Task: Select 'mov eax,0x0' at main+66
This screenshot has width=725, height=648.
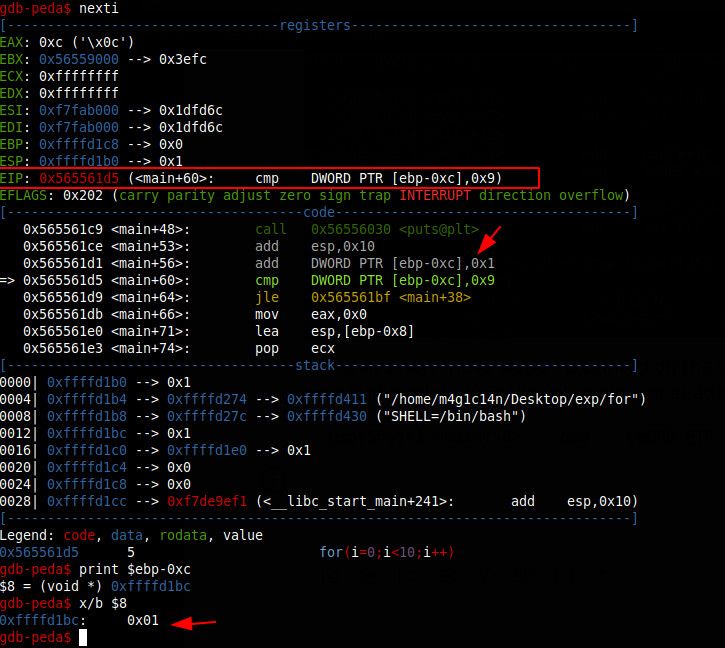Action: click(x=310, y=315)
